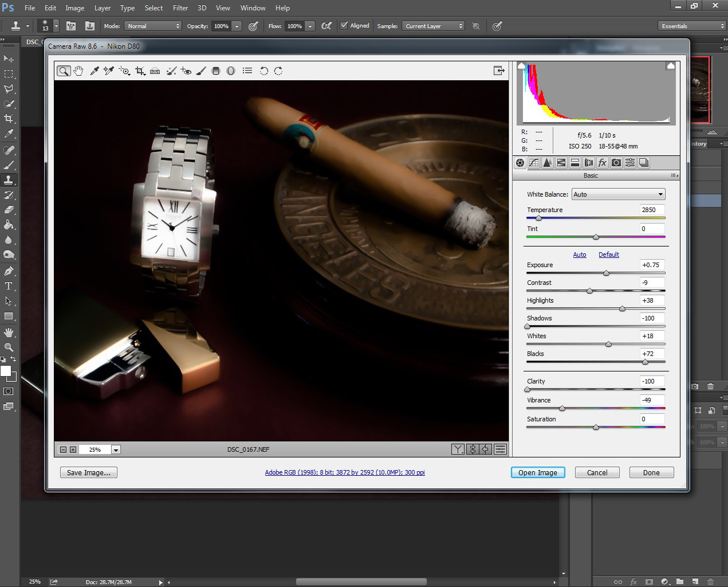Select the Crop tool in Camera Raw

pos(140,71)
